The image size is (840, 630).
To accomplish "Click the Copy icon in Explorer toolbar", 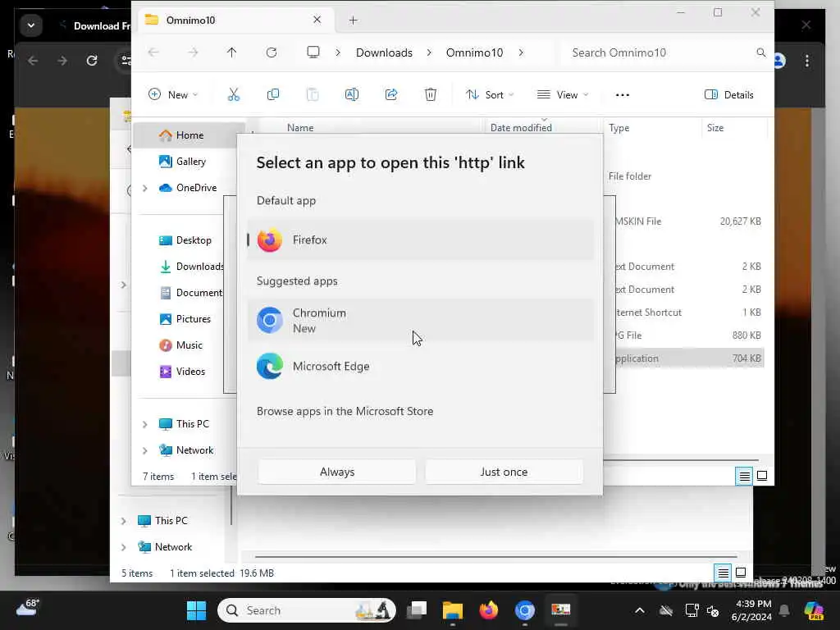I will point(272,95).
